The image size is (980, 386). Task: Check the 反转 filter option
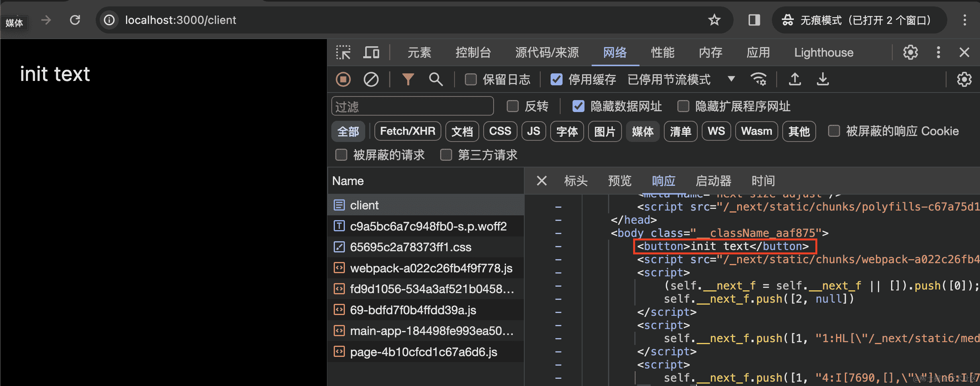512,106
